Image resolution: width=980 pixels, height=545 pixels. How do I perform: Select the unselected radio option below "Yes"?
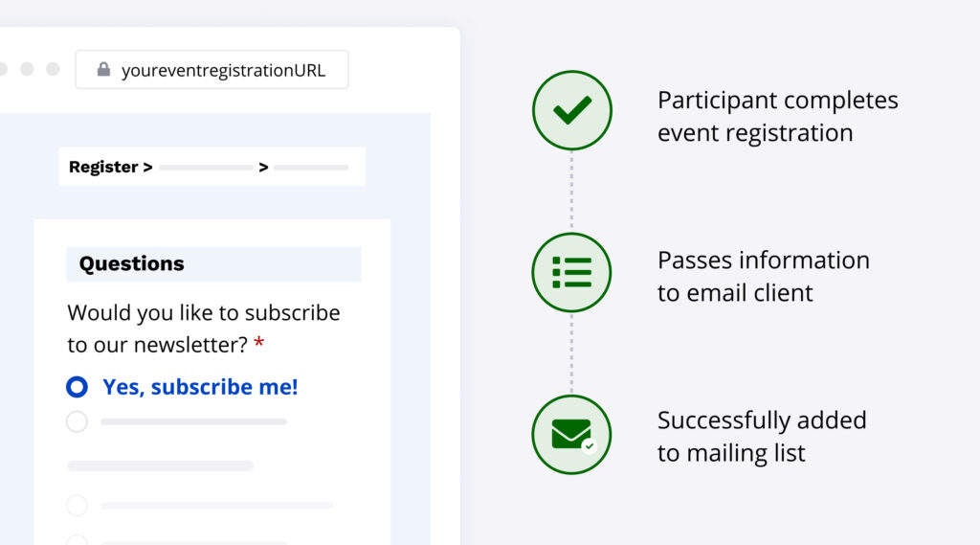(x=77, y=421)
